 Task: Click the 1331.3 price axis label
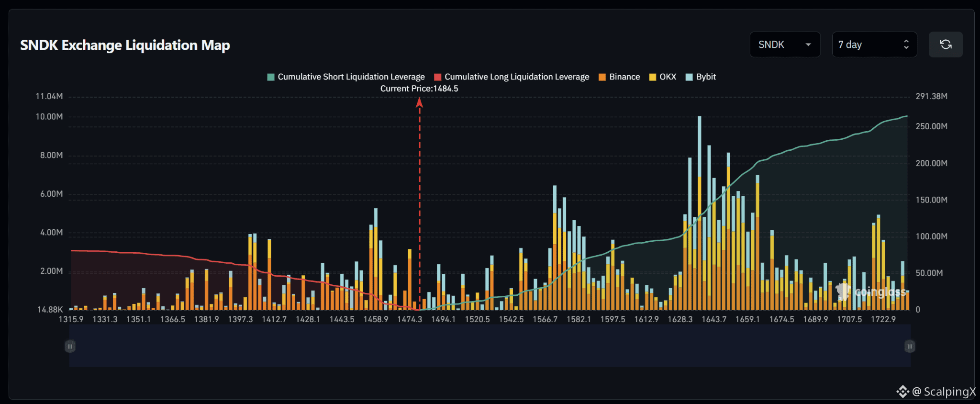pyautogui.click(x=105, y=319)
